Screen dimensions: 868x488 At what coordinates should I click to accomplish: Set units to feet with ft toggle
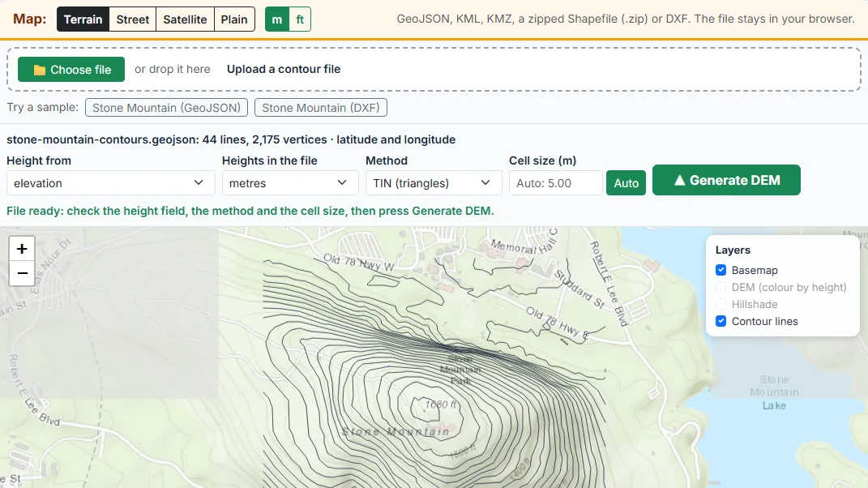tap(300, 19)
